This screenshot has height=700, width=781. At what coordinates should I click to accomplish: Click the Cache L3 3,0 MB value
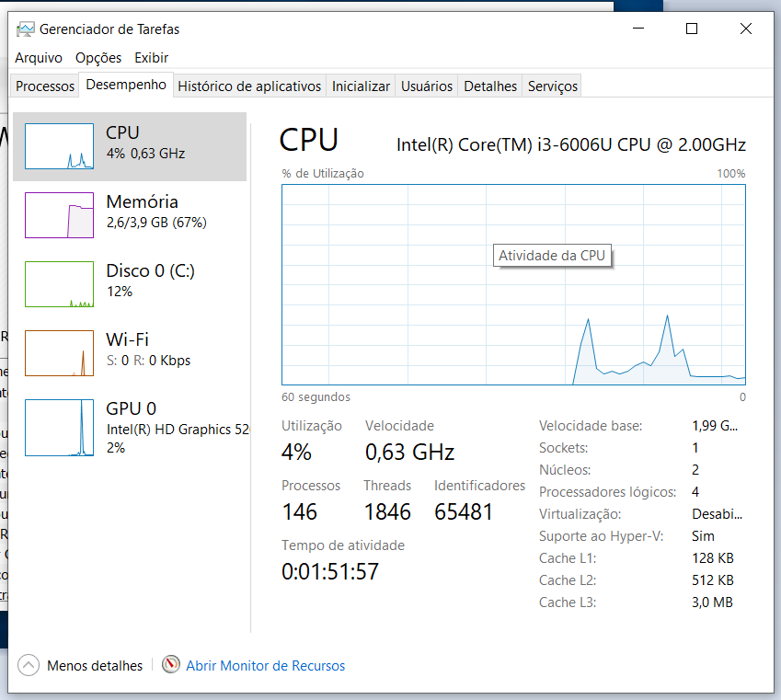click(712, 602)
